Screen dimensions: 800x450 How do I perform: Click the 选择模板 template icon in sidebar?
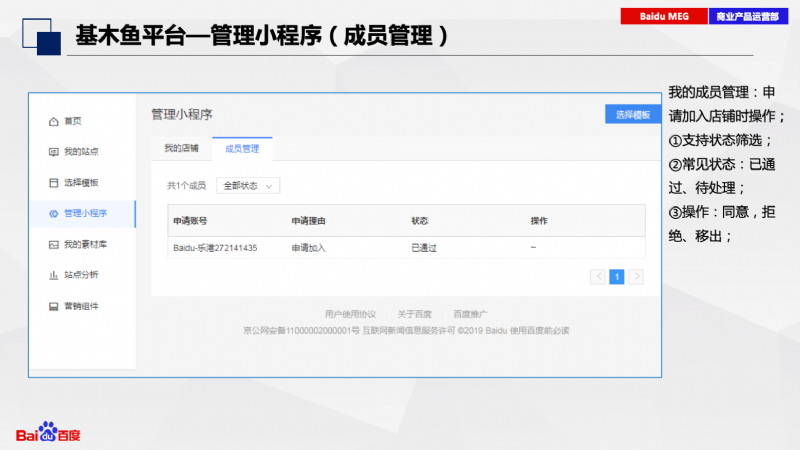point(54,183)
